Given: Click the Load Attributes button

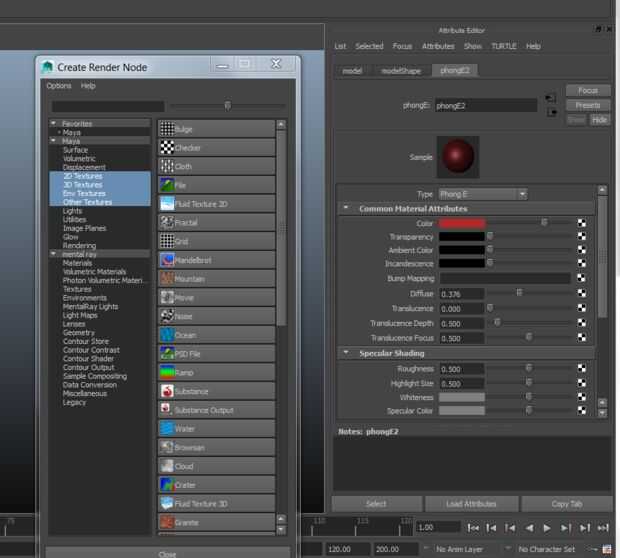Looking at the screenshot, I should point(471,504).
